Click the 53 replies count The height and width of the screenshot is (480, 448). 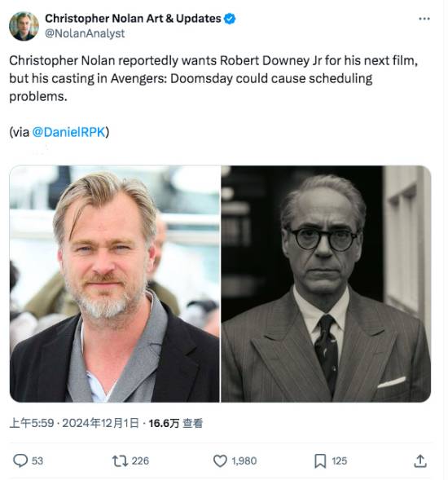click(x=37, y=460)
